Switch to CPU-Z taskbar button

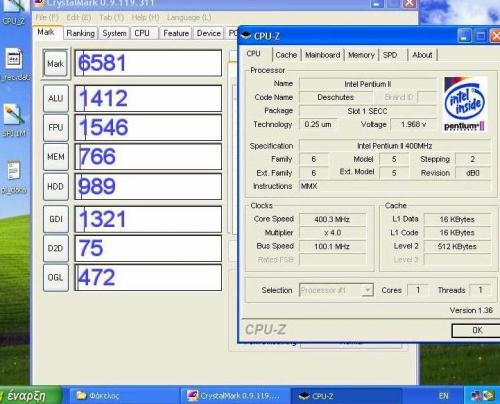click(347, 396)
